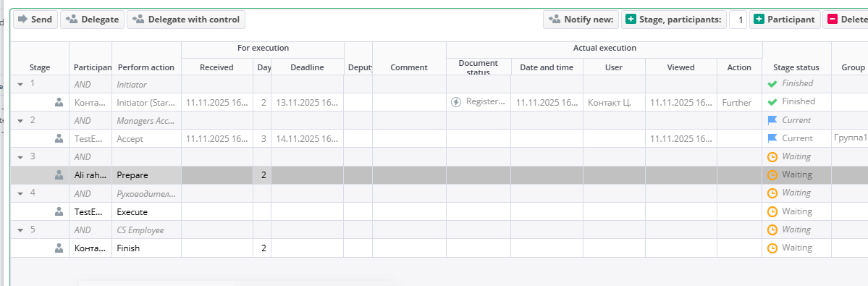Click person icon in Initiator (Start) row
The width and height of the screenshot is (868, 286).
[59, 102]
